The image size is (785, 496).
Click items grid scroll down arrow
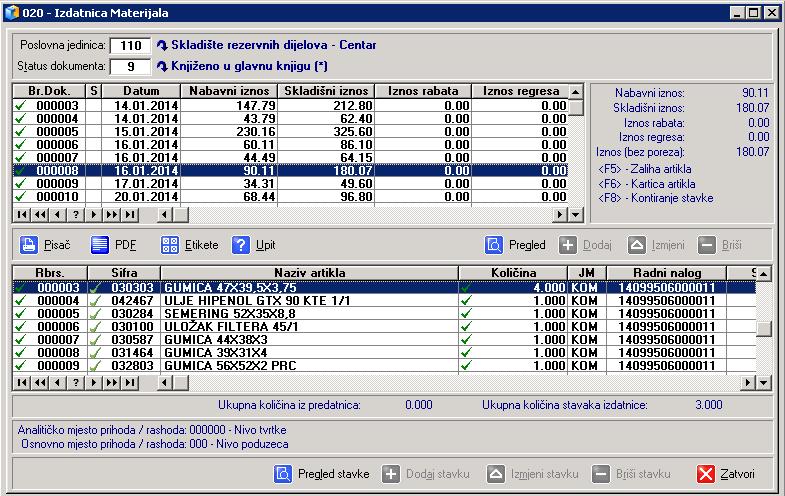tap(763, 383)
